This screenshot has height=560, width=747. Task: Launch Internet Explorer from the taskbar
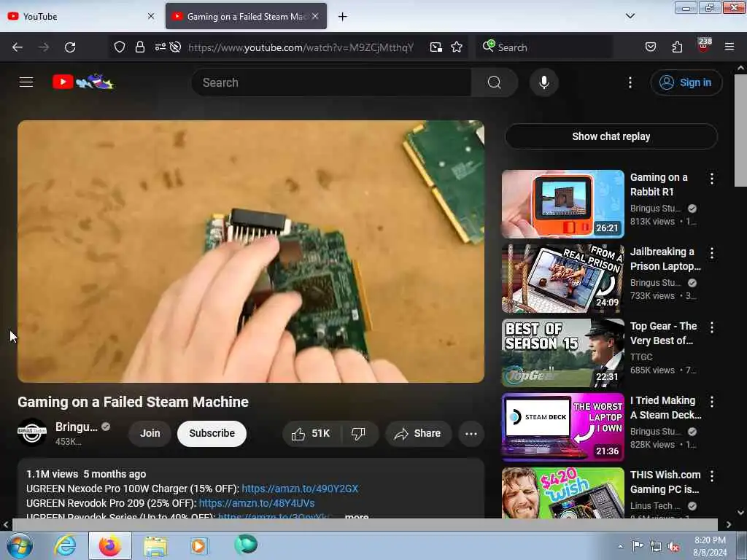tap(65, 545)
